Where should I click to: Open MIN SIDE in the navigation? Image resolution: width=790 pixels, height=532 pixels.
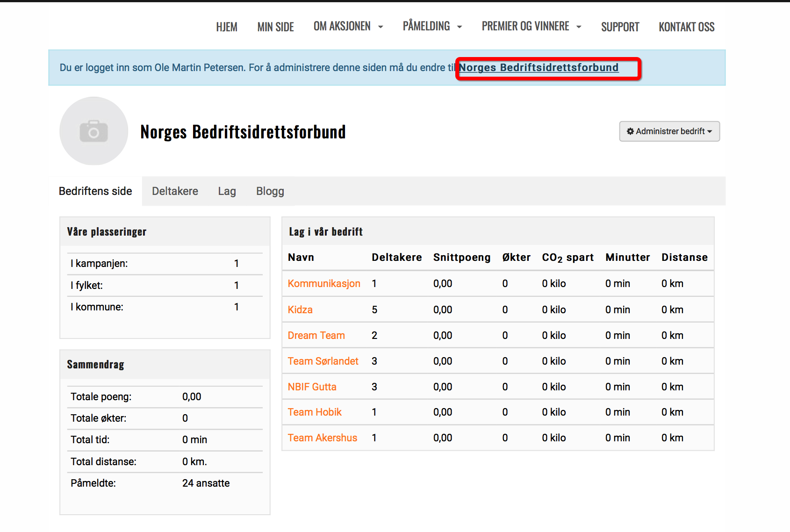275,27
